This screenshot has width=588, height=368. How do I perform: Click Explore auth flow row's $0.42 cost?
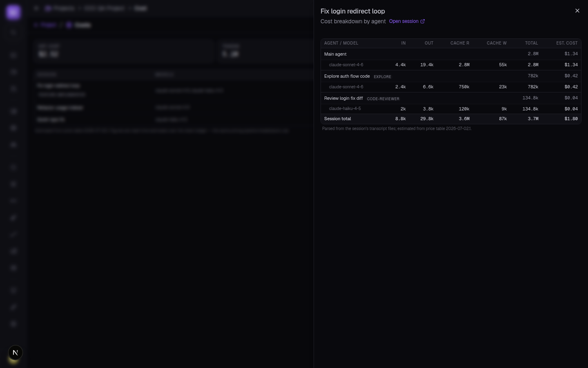[571, 76]
